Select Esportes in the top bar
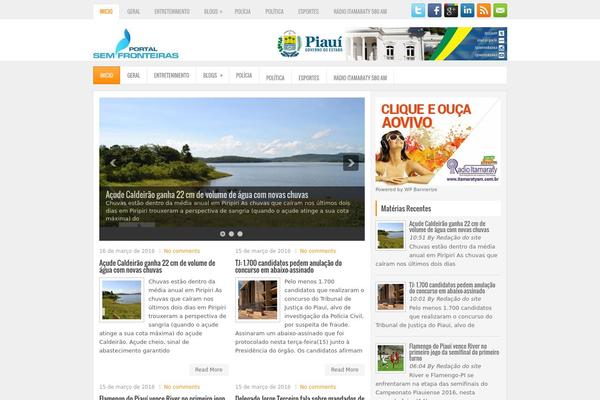The width and height of the screenshot is (600, 400). (x=308, y=11)
